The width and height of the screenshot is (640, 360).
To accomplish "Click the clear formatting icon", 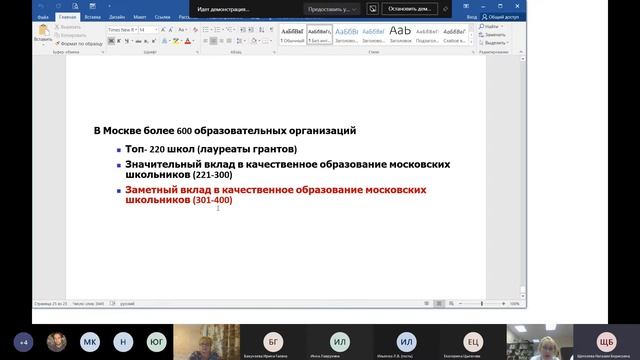I will coord(195,30).
